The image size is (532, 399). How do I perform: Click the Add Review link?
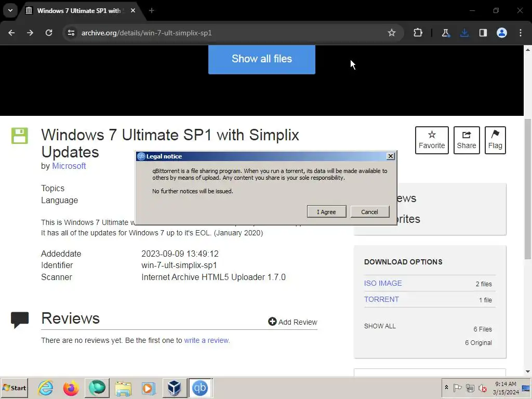click(292, 322)
